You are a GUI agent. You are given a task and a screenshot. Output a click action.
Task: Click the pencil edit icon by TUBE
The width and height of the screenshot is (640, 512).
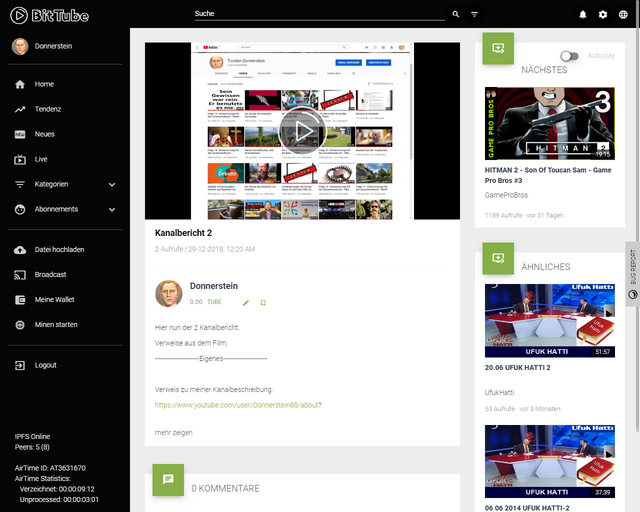(x=246, y=303)
